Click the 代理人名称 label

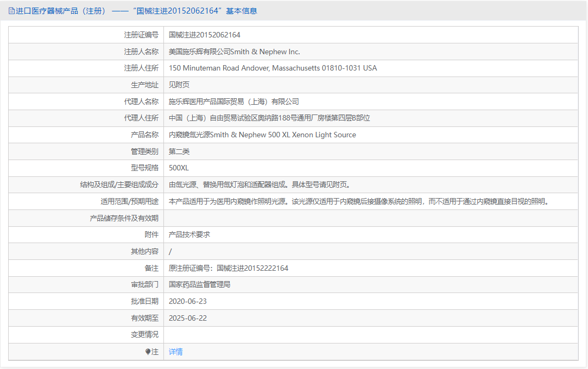pos(141,101)
